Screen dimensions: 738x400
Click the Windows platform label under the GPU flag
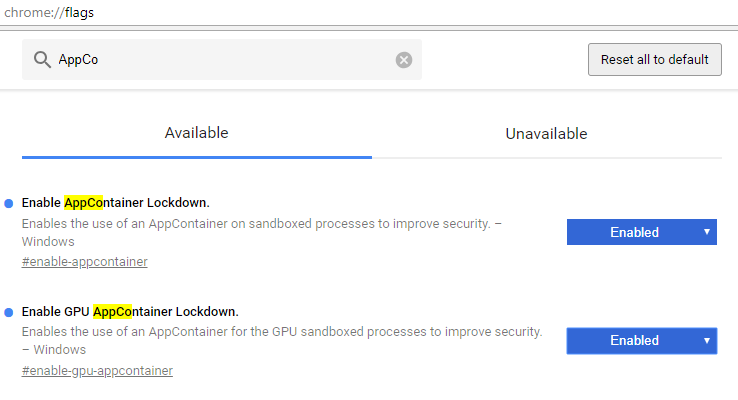[59, 350]
